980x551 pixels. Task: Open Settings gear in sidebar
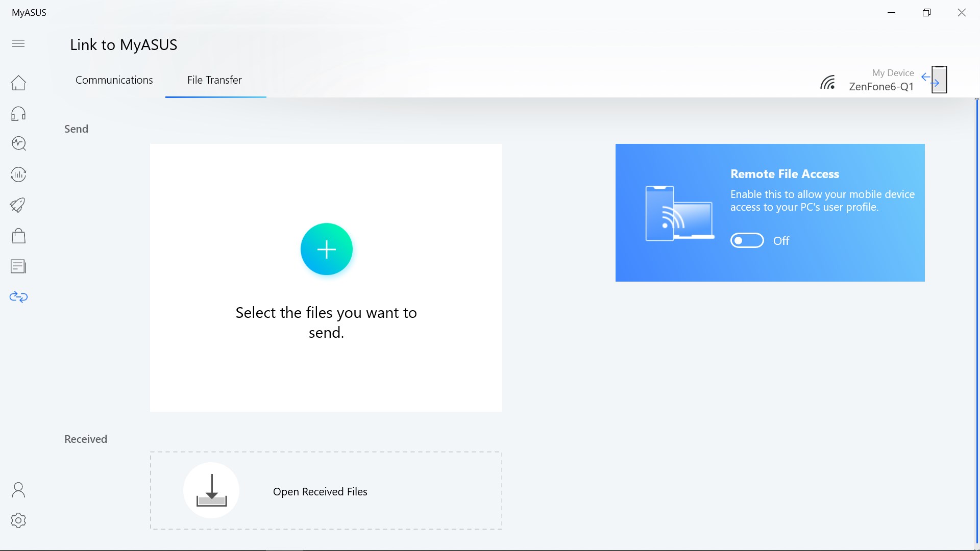click(18, 520)
